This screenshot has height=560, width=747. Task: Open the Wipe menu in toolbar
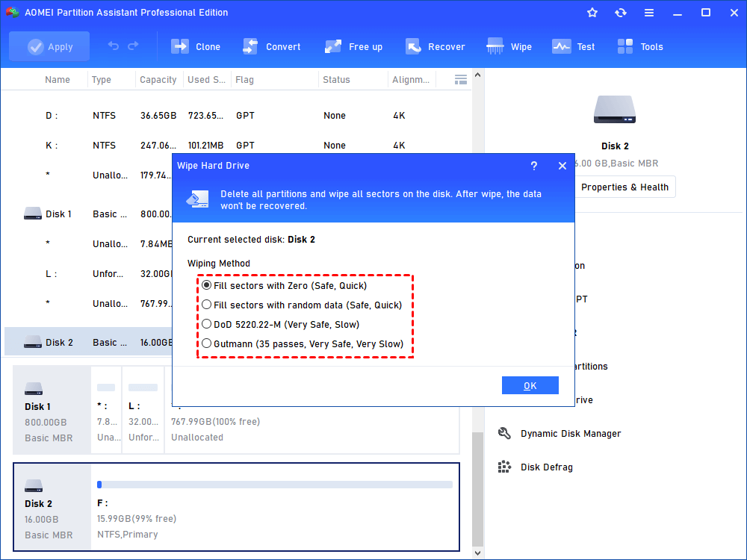click(x=509, y=46)
